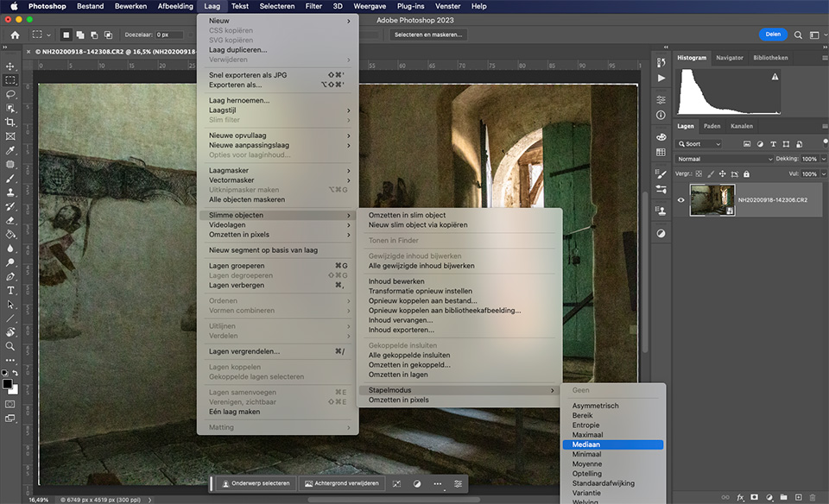Click the background color swatch
Viewport: 829px width, 504px height.
click(x=14, y=390)
